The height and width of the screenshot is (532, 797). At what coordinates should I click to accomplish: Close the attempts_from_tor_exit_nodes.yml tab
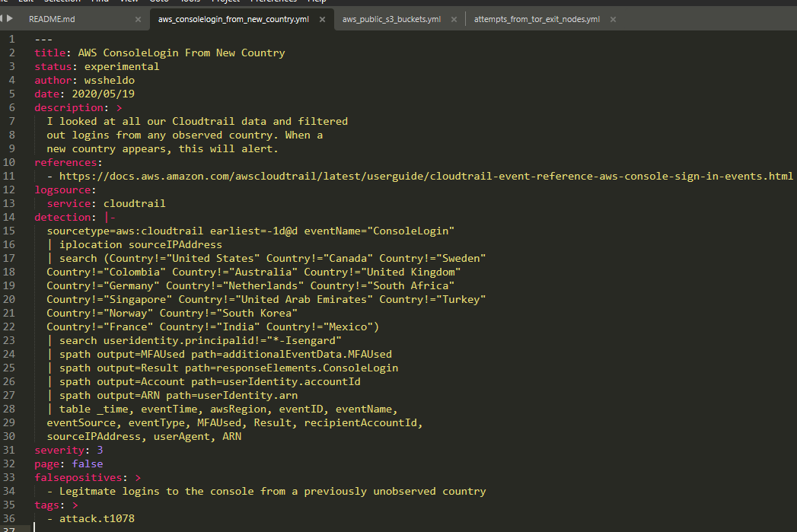(613, 19)
